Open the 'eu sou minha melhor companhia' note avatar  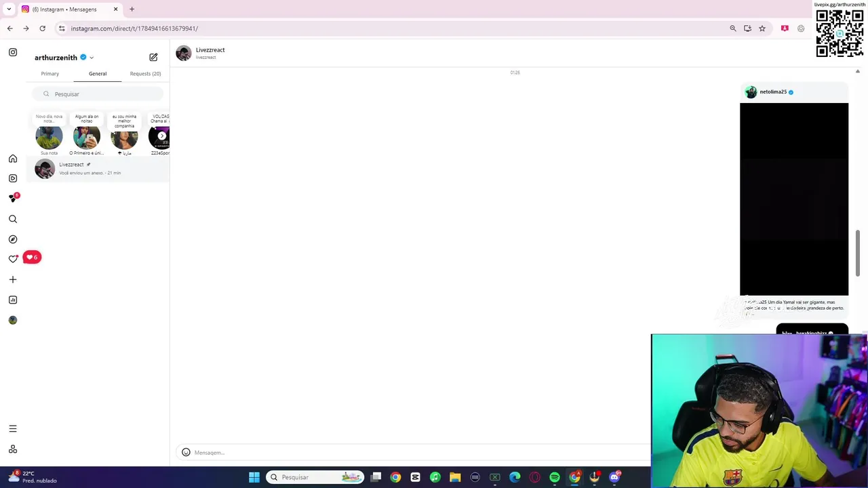124,137
